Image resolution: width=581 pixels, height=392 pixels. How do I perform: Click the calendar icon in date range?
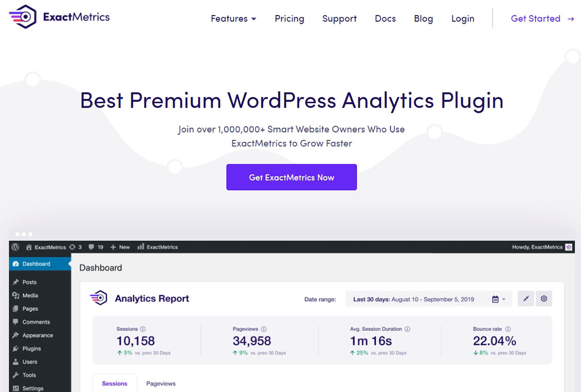point(495,300)
